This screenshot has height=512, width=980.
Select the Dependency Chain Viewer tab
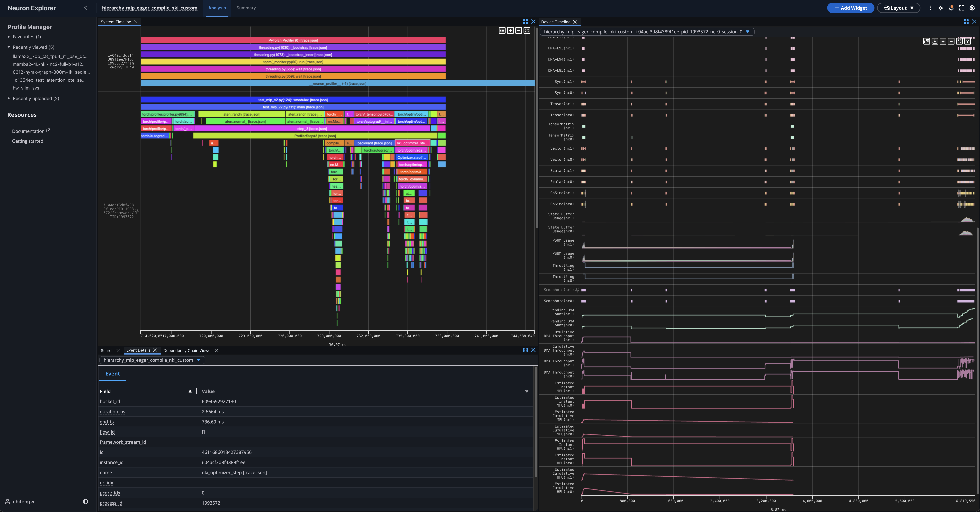click(187, 351)
